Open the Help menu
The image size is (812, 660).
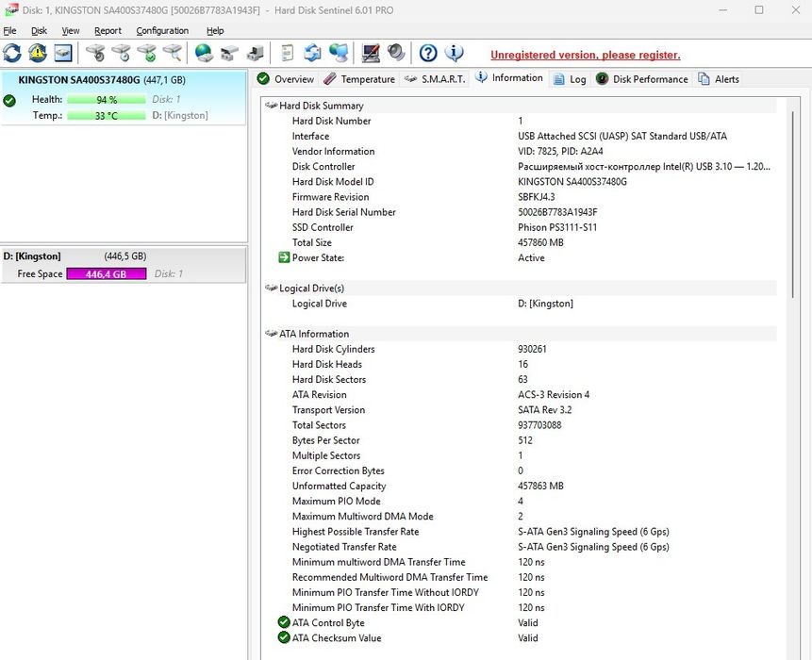pos(215,30)
